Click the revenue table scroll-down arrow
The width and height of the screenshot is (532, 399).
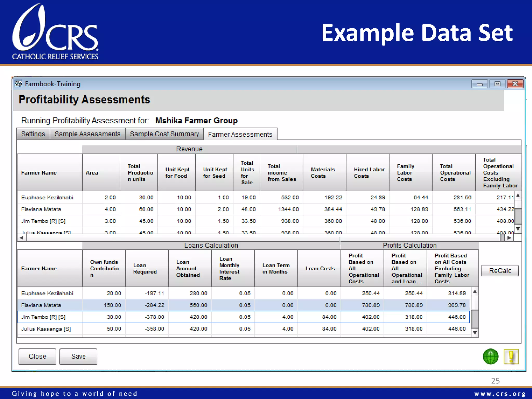point(518,229)
